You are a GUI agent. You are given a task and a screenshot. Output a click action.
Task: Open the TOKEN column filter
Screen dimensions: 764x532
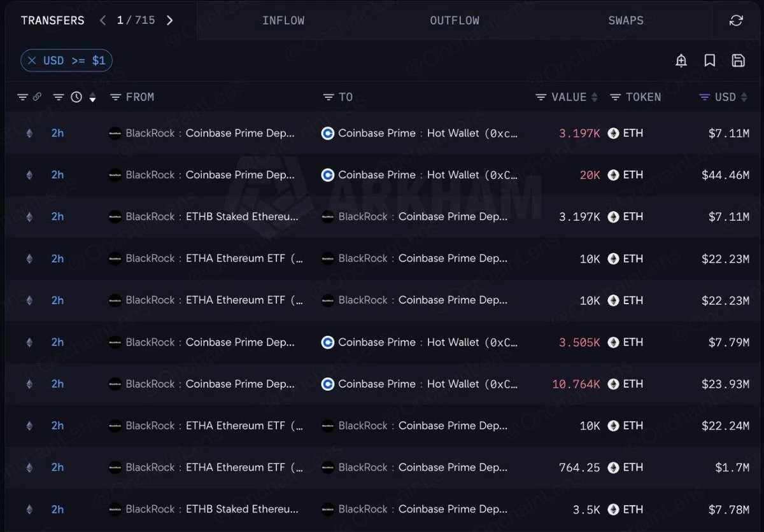click(x=616, y=97)
